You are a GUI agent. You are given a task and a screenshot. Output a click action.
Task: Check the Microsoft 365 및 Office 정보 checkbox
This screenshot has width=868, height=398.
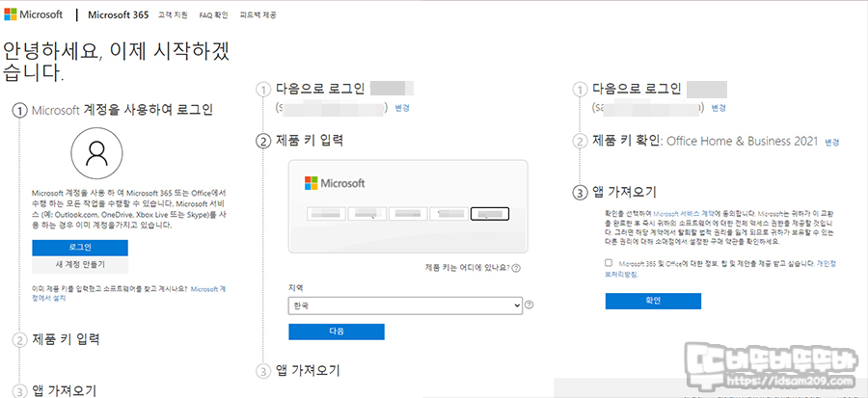pos(609,263)
